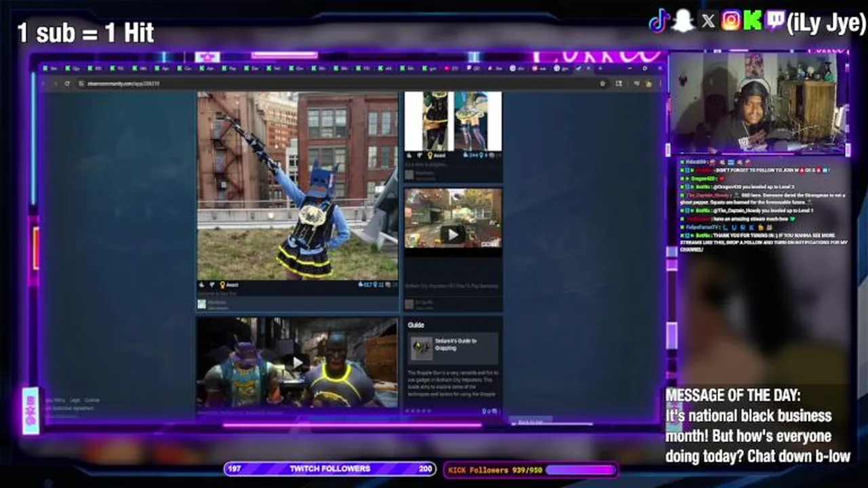This screenshot has height=488, width=868.
Task: Click the browser back arrow
Action: coord(44,83)
